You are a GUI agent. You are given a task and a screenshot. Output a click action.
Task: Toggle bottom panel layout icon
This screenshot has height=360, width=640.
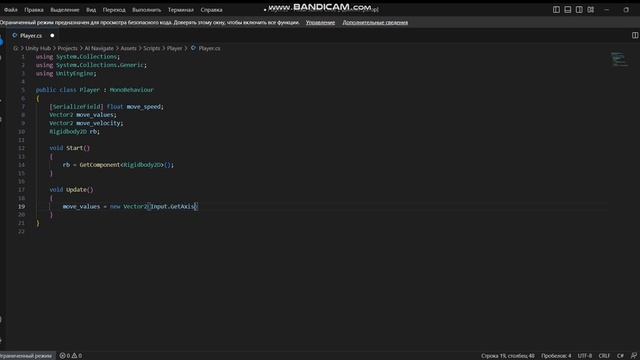567,9
